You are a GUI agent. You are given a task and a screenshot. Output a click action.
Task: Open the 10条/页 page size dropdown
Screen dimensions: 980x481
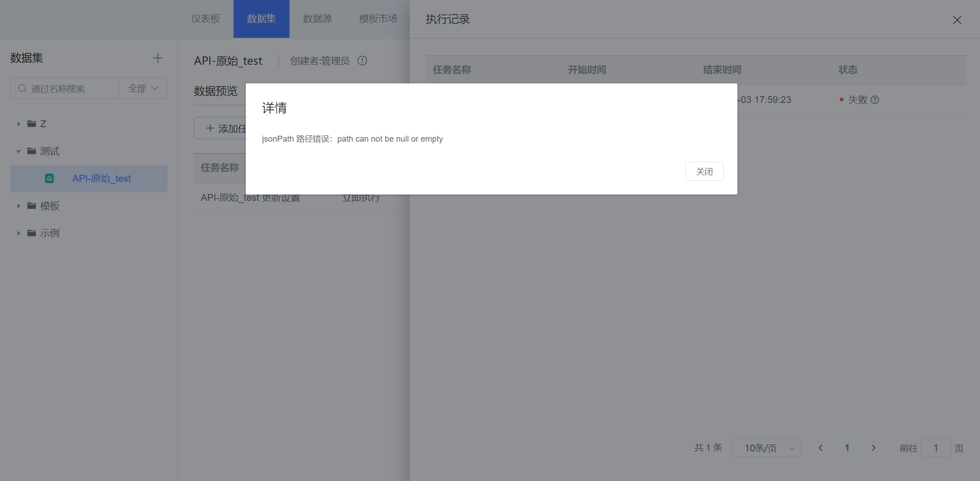point(767,448)
